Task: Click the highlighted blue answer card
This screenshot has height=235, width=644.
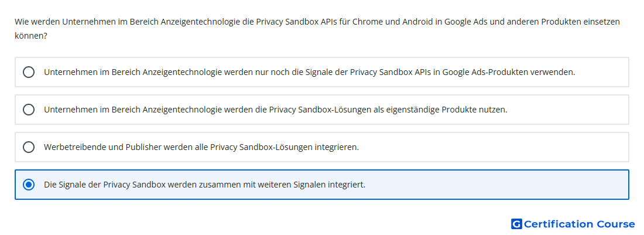Action: pos(322,185)
